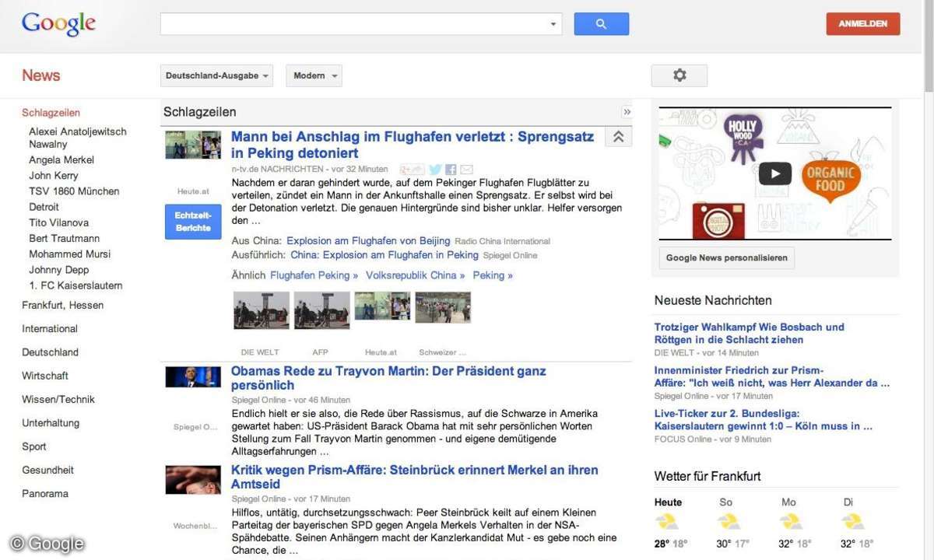This screenshot has height=560, width=934.
Task: Click the Obama story thumbnail
Action: pos(193,377)
